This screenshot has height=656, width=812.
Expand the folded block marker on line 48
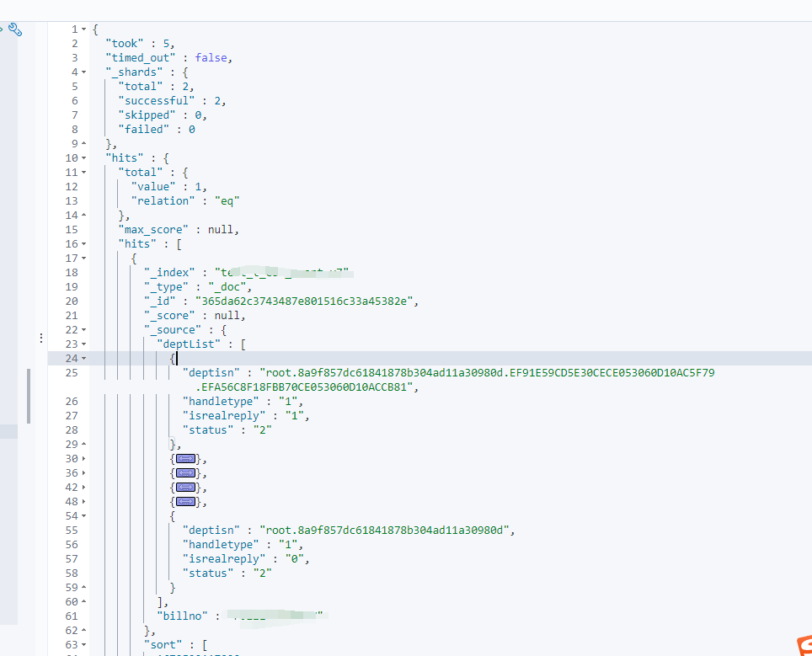(x=185, y=502)
